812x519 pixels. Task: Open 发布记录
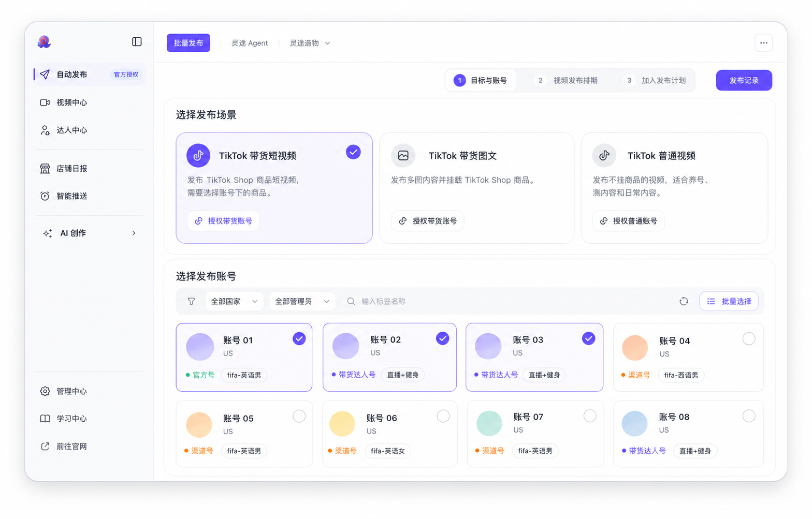[x=744, y=80]
